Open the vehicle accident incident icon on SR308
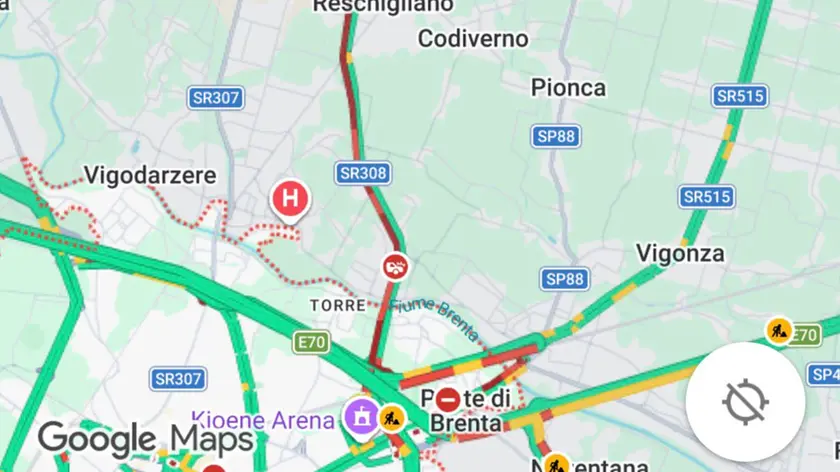 click(395, 266)
